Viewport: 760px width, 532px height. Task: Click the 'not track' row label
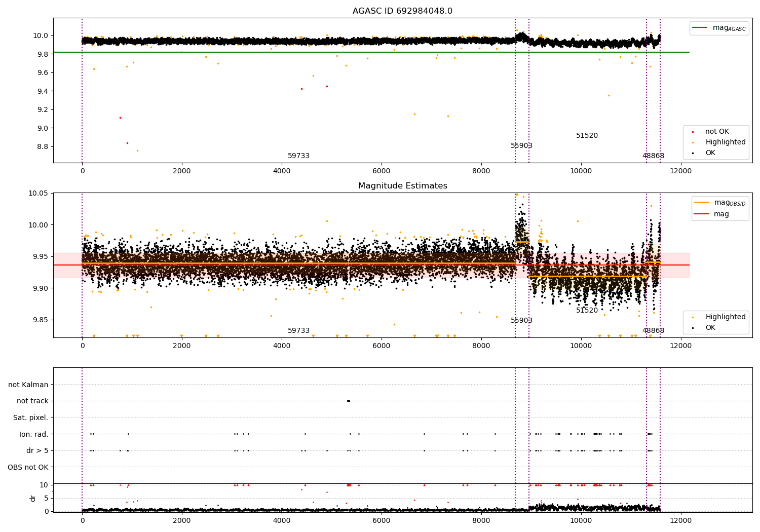32,401
